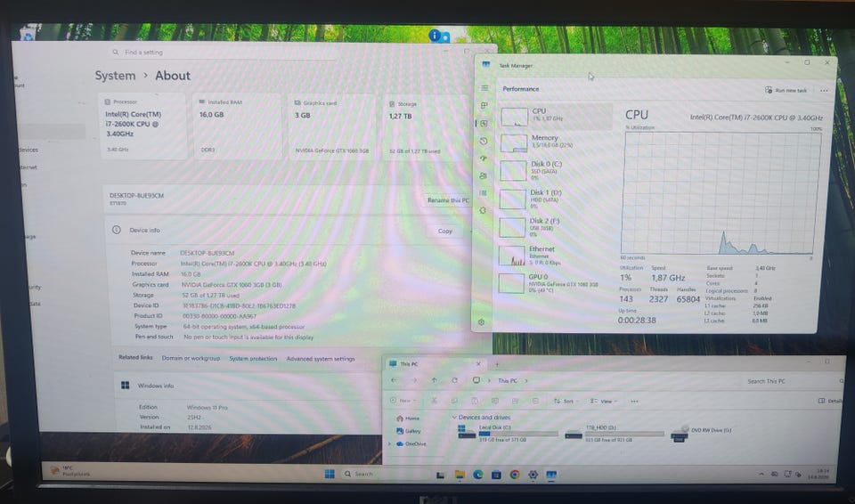
Task: Select Disk 1 (D:) in performance list
Action: pyautogui.click(x=553, y=199)
